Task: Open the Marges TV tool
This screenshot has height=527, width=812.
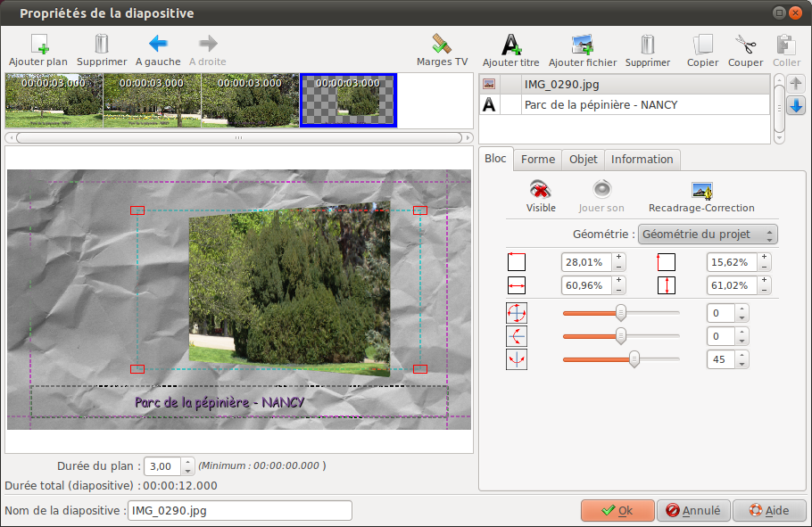Action: coord(442,44)
